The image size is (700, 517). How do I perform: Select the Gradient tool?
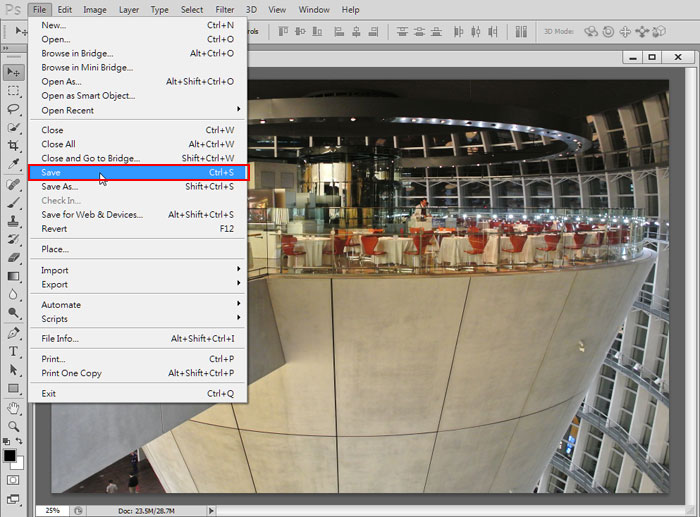(13, 276)
